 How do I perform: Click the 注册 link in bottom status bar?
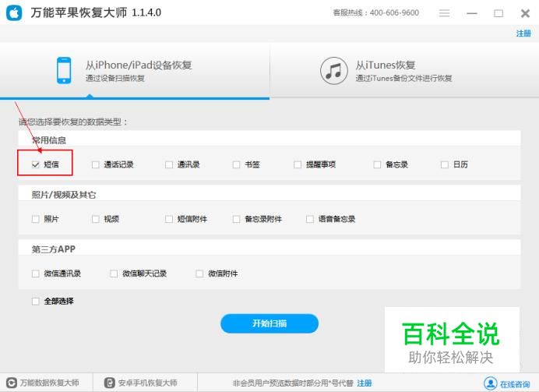click(365, 383)
